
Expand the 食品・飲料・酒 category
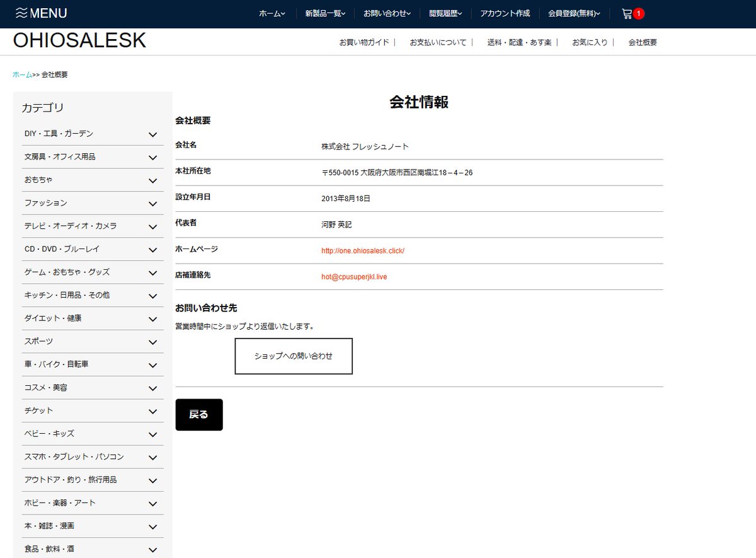(x=93, y=549)
